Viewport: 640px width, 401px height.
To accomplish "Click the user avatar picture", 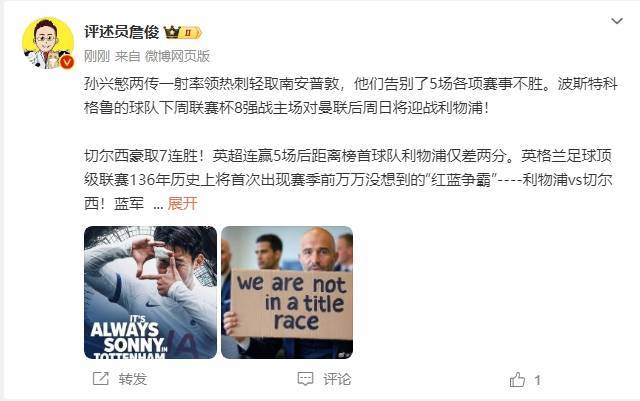I will point(48,43).
